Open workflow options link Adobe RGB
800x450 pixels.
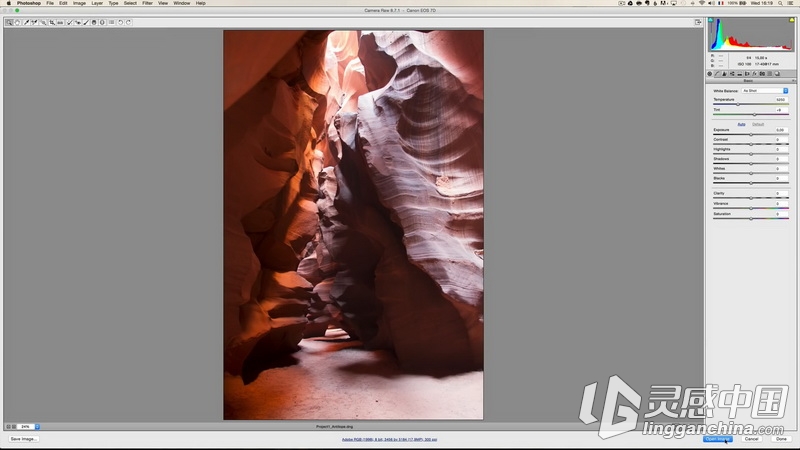click(389, 439)
